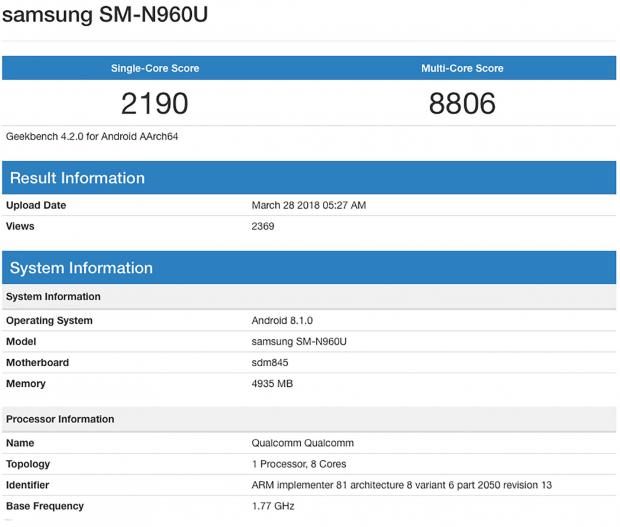Select the processor name Qualcomm Qualcomm
Screen dimensions: 620x527
coord(302,443)
